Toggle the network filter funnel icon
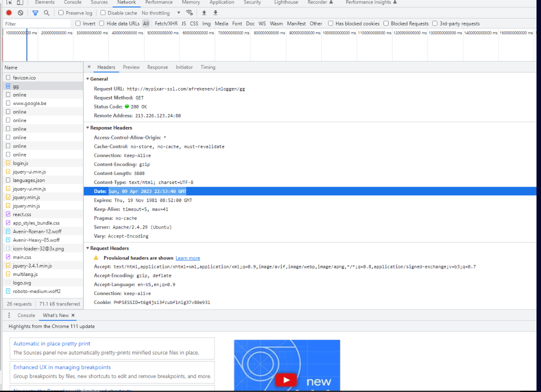This screenshot has width=541, height=392. [35, 13]
